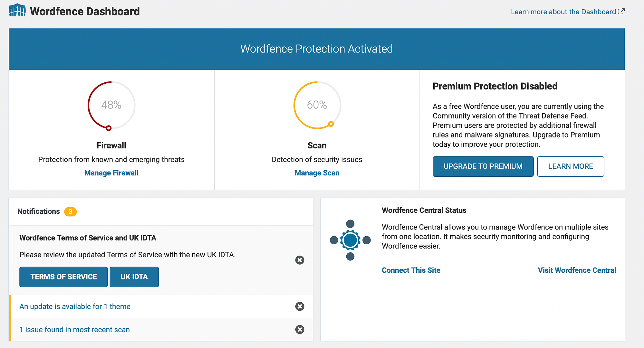644x348 pixels.
Task: Expand the theme update notification entry
Action: 75,307
